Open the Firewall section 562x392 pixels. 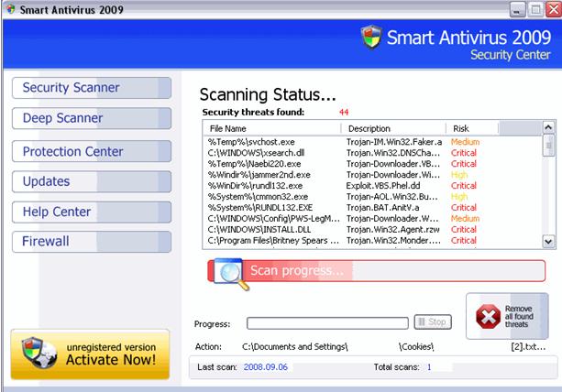click(x=92, y=242)
